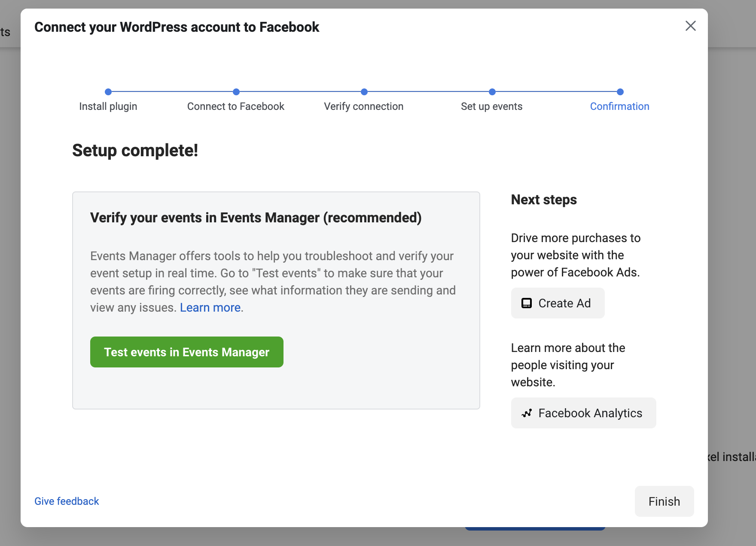Select the Verify connection step dot
This screenshot has width=756, height=546.
[x=364, y=92]
